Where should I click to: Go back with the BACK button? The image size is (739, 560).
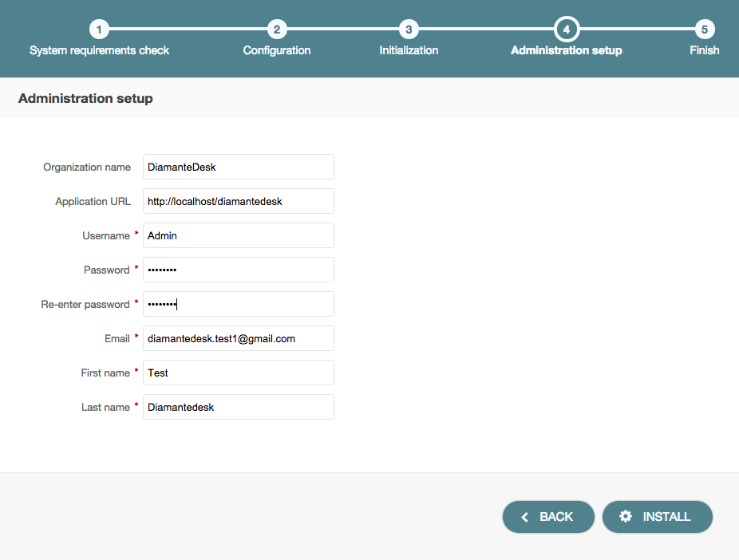(548, 517)
